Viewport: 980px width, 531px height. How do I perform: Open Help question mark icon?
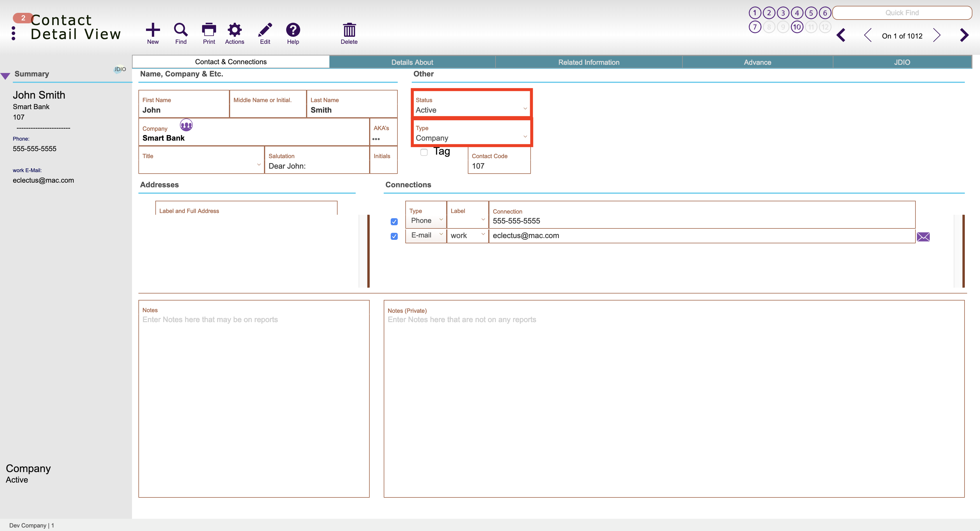[293, 30]
